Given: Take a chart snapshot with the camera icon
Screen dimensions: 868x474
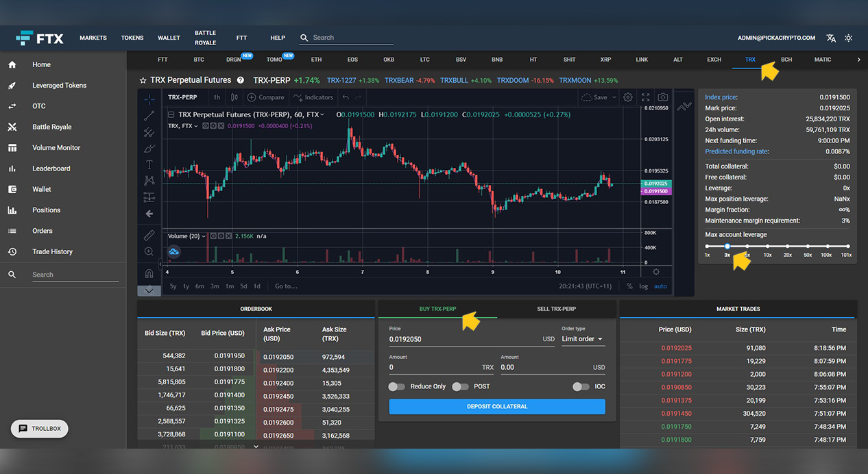Looking at the screenshot, I should click(x=662, y=97).
